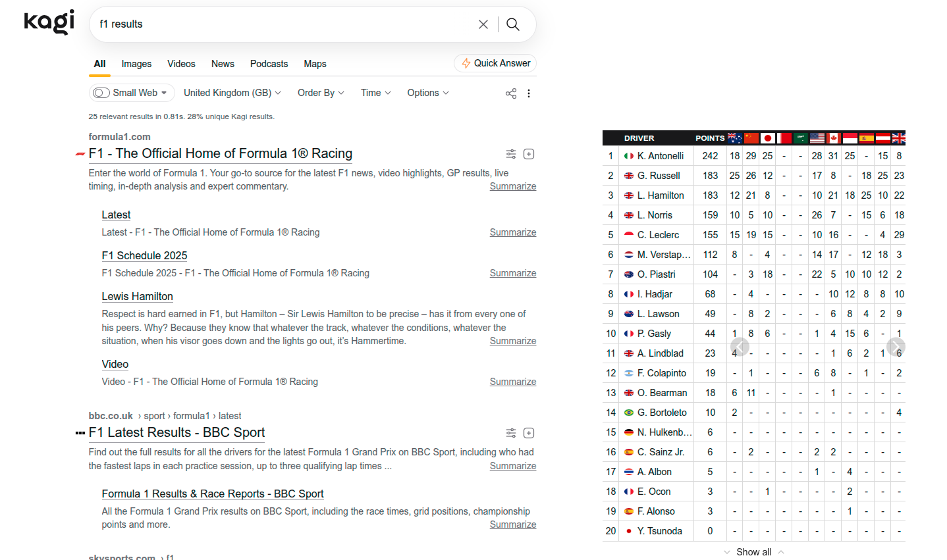This screenshot has width=947, height=560.
Task: Click the Quick Answer button
Action: (x=495, y=63)
